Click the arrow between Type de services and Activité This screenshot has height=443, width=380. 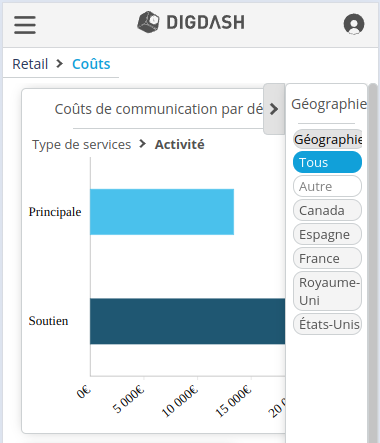(x=143, y=144)
